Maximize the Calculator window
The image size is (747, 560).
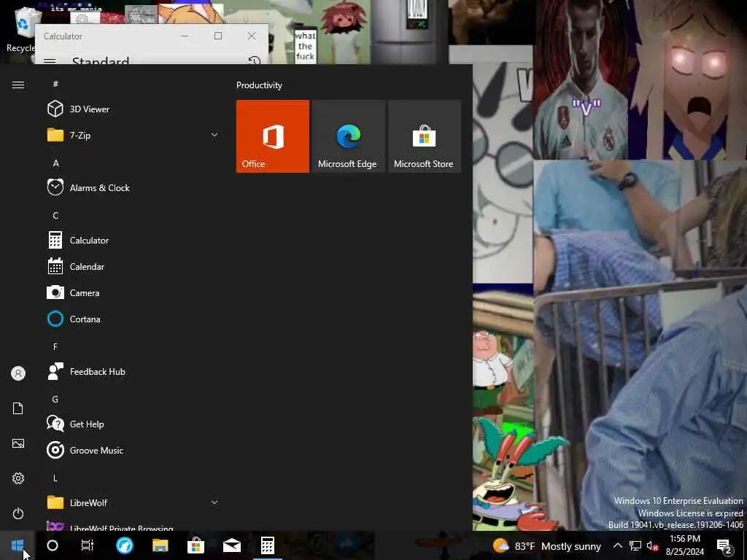(x=217, y=36)
